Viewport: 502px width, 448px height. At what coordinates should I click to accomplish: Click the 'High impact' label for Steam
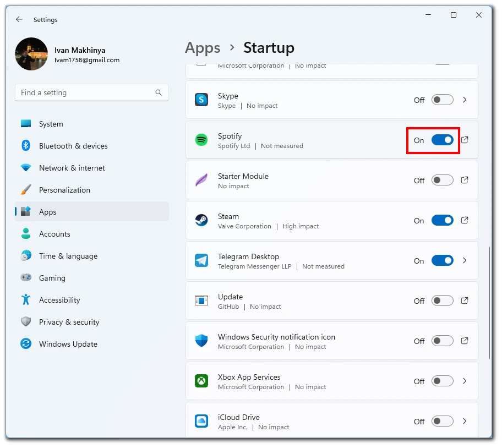301,226
